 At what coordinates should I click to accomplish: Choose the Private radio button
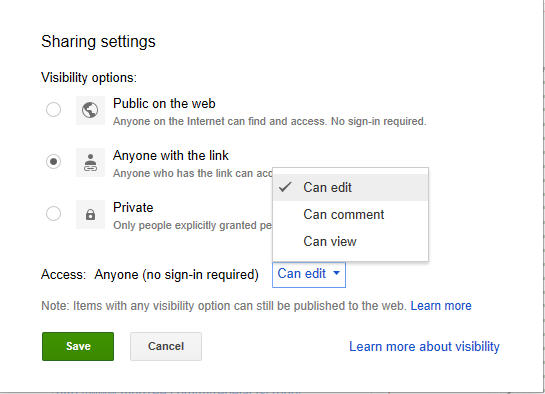[53, 213]
